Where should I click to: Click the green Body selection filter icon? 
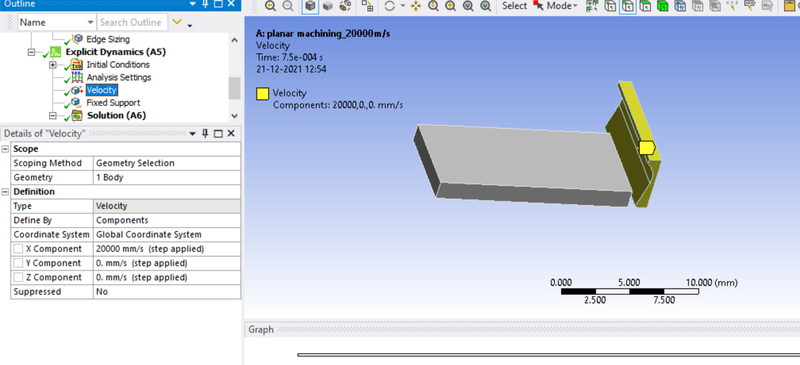(x=662, y=6)
